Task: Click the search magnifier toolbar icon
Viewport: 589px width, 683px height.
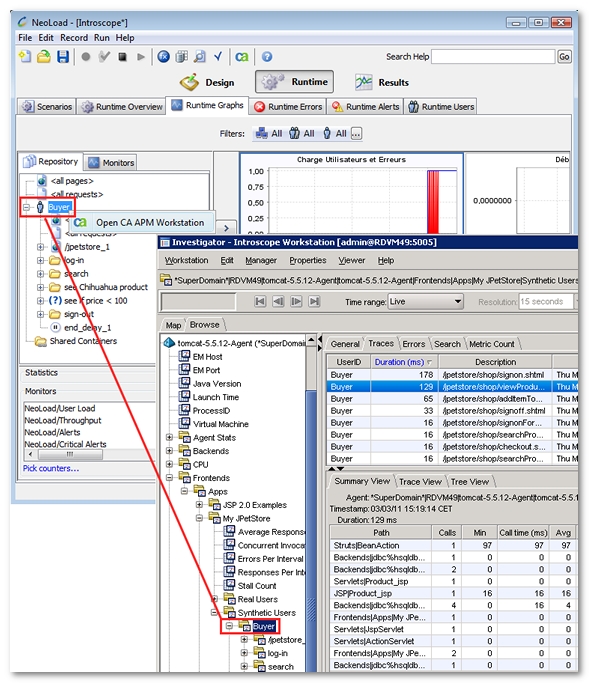Action: pos(200,57)
